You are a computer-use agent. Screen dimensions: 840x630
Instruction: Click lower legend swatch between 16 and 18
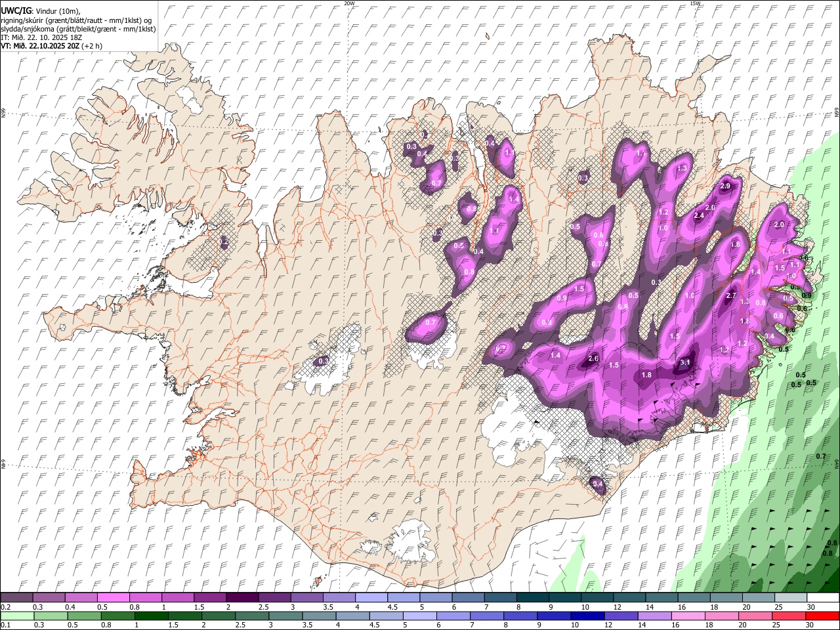(688, 616)
